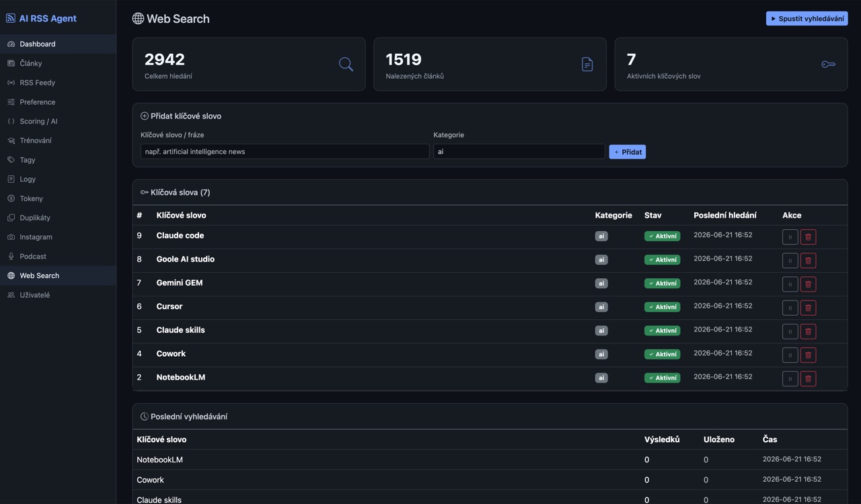The height and width of the screenshot is (504, 861).
Task: Delete the Claude skills keyword entry
Action: 809,331
